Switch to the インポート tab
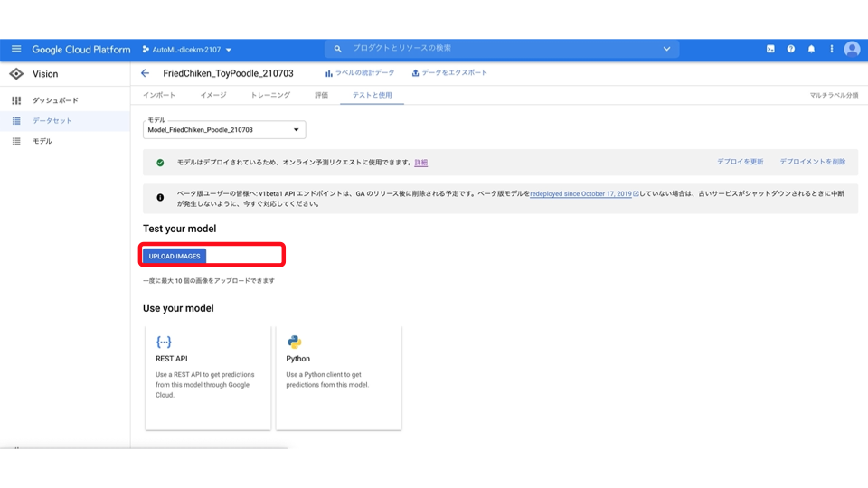The height and width of the screenshot is (488, 868). [159, 95]
